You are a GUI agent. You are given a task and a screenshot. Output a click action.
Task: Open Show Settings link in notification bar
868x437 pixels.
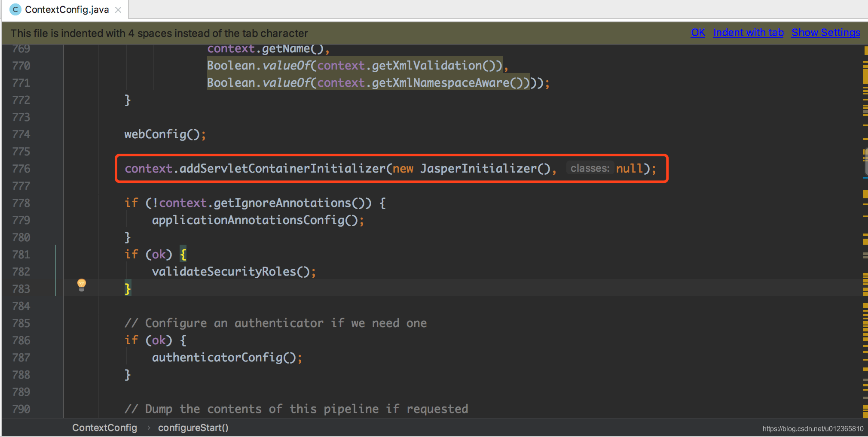(825, 33)
